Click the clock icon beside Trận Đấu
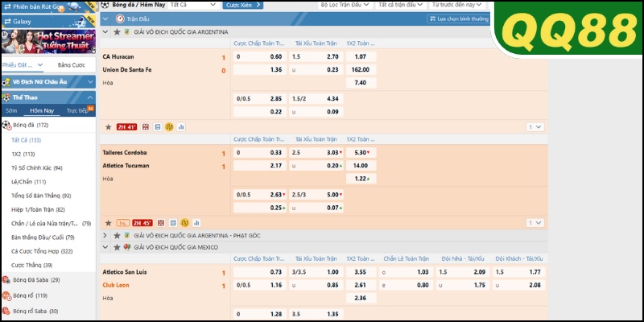 121,18
